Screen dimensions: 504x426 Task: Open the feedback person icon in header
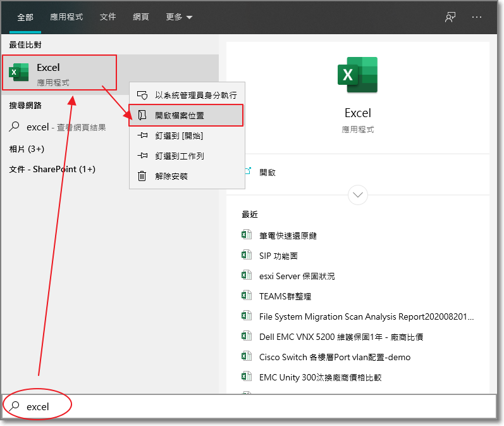[x=450, y=17]
